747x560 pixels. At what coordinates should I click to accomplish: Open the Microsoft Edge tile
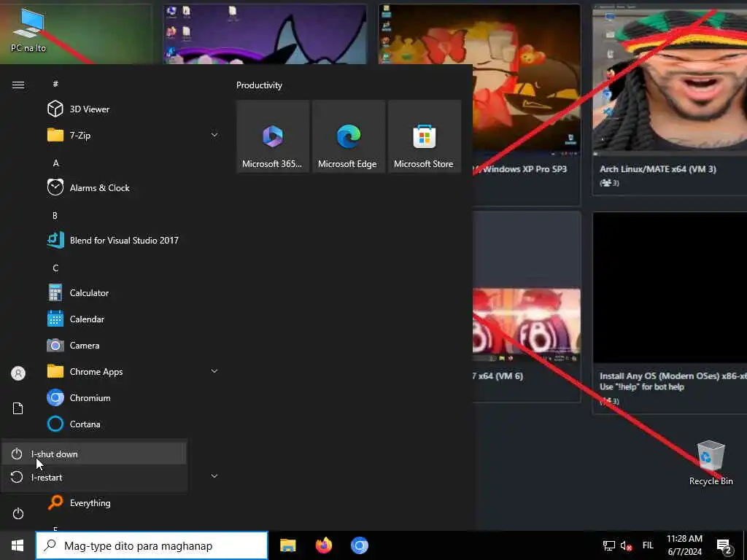coord(348,136)
